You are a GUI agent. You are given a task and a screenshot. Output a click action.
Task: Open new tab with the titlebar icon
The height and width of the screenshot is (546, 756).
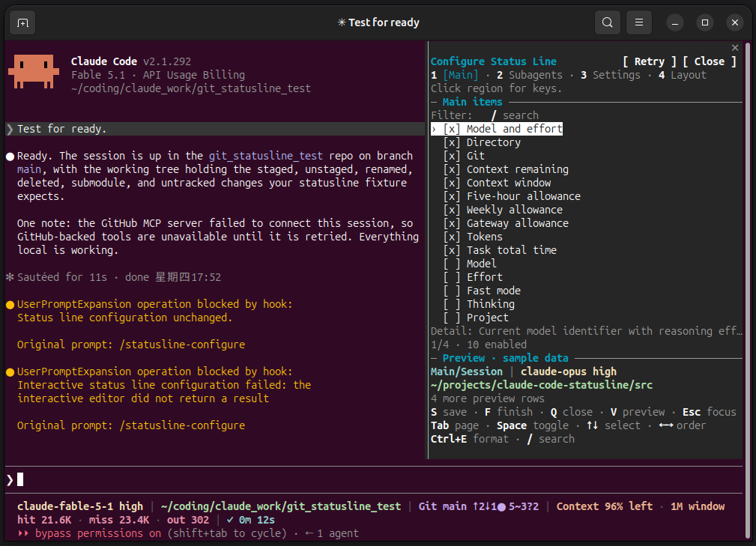[x=22, y=22]
